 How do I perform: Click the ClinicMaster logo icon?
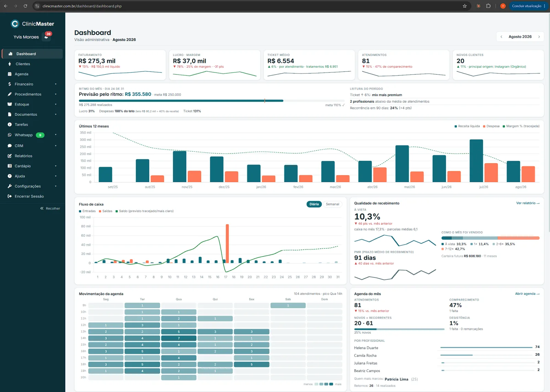15,24
